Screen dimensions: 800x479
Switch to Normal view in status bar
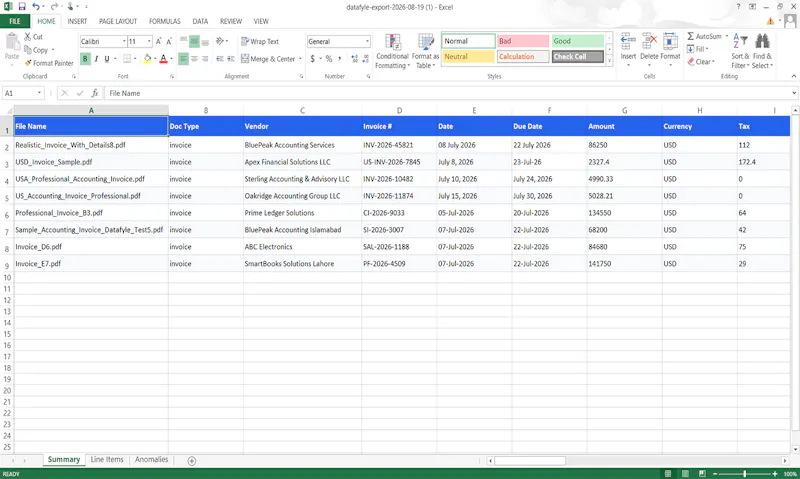pyautogui.click(x=668, y=473)
